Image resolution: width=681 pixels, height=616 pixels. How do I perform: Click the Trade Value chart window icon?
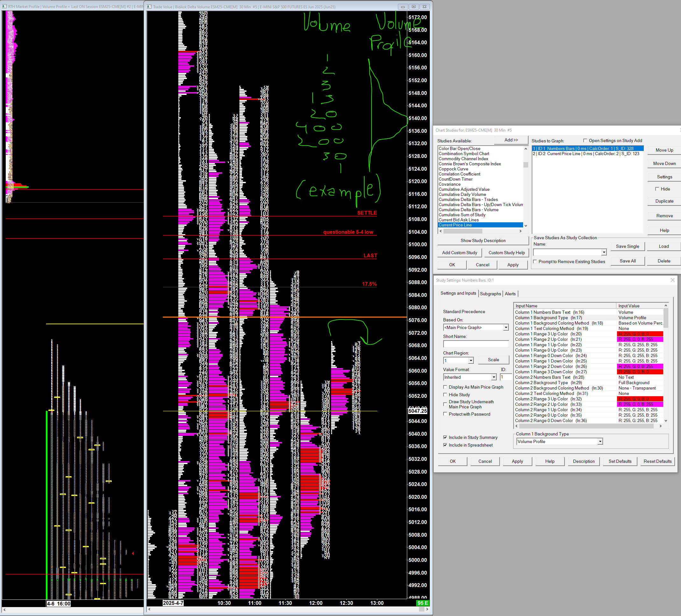click(149, 6)
